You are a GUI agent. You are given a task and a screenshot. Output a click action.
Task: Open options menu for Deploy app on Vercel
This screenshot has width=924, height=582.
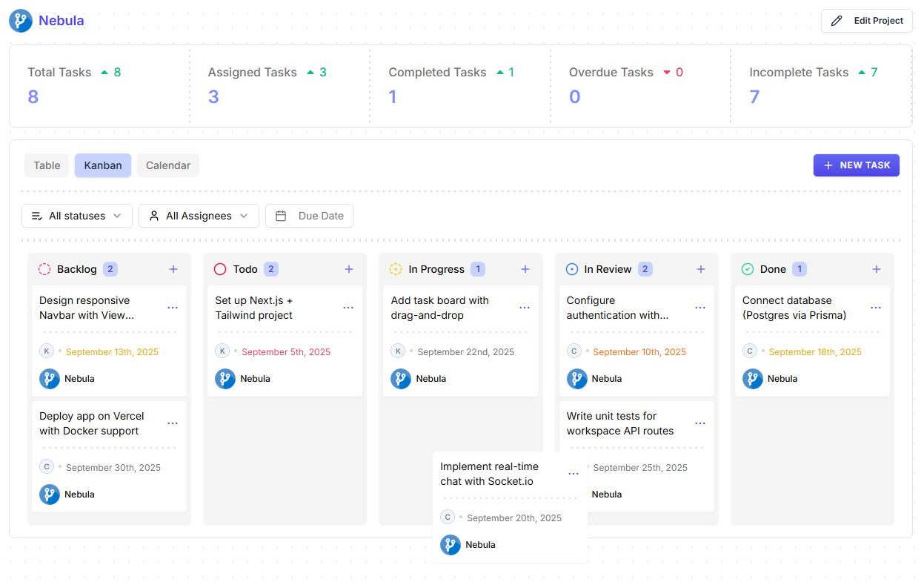173,423
